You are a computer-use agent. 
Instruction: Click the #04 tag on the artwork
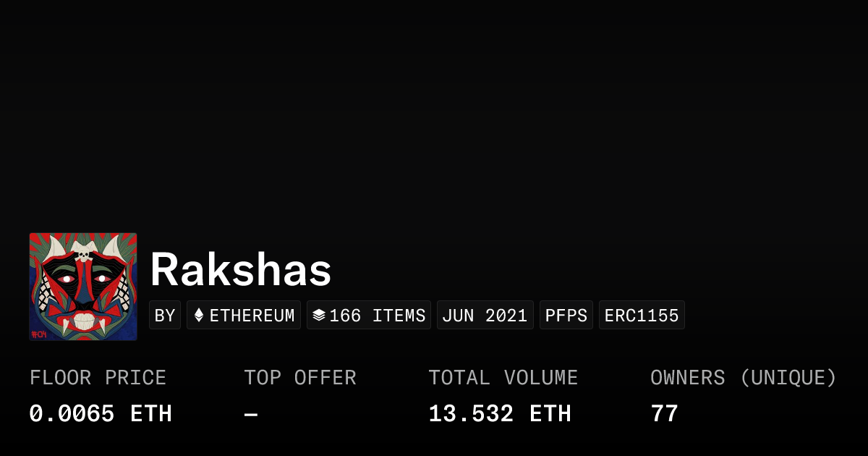(x=39, y=334)
